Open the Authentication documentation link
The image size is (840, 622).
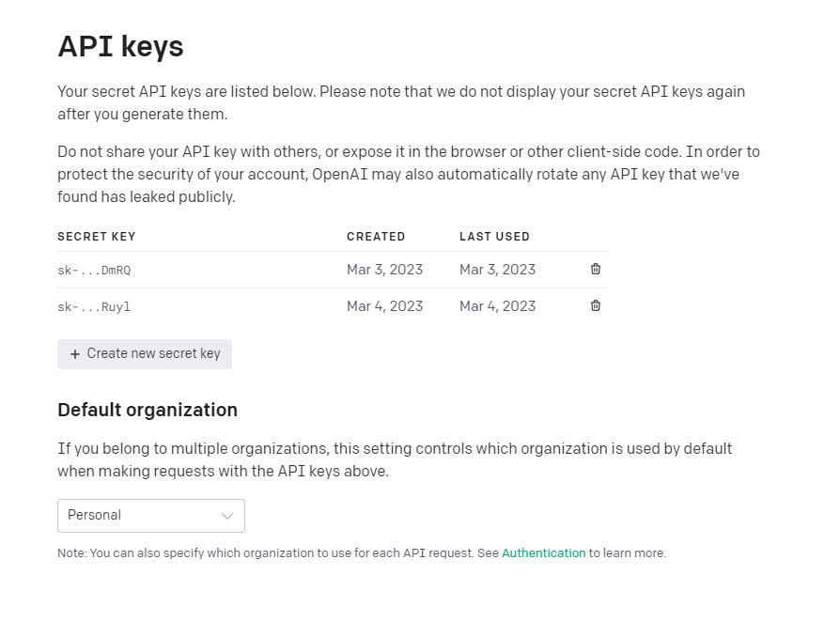click(x=543, y=553)
